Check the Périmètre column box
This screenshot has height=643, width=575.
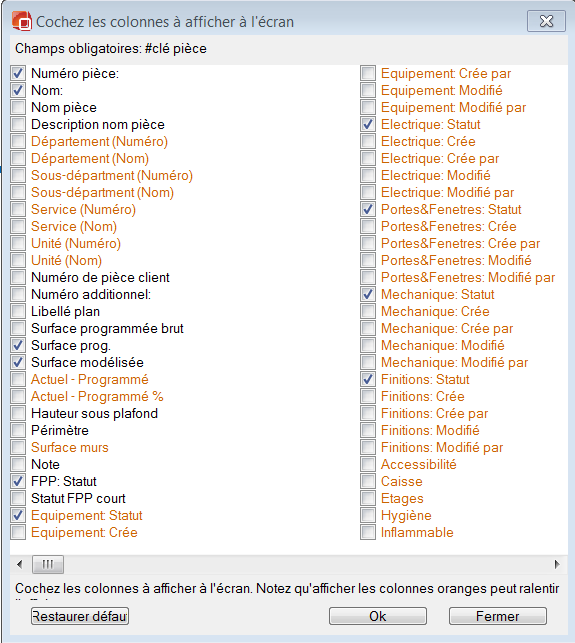pyautogui.click(x=18, y=431)
